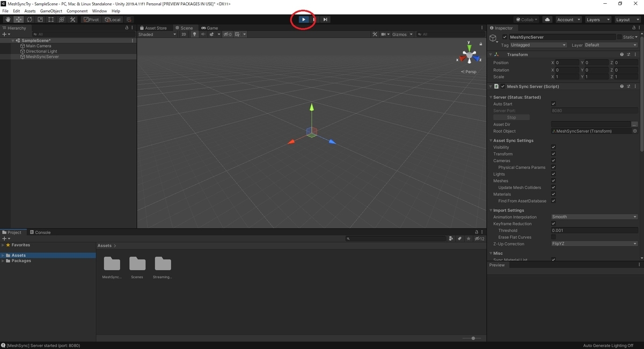Toggle the grid snapping icon
This screenshot has width=644, height=349.
point(129,20)
